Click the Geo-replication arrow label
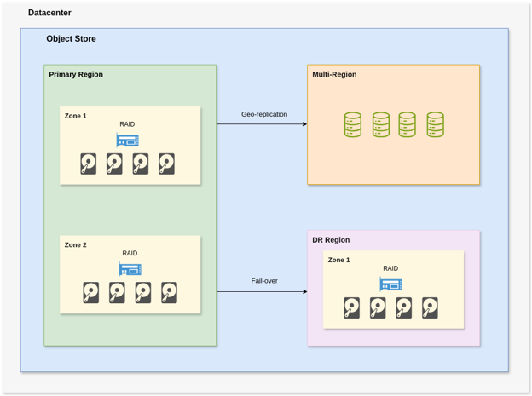This screenshot has height=396, width=532. [264, 114]
